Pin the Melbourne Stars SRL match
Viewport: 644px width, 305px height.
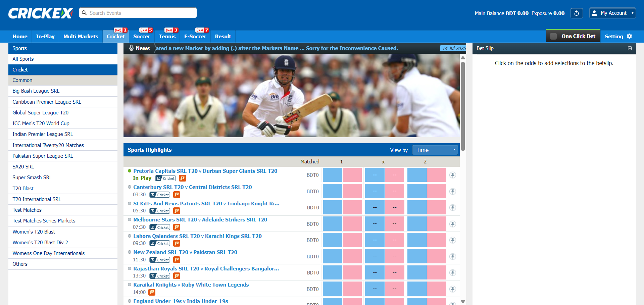(453, 223)
